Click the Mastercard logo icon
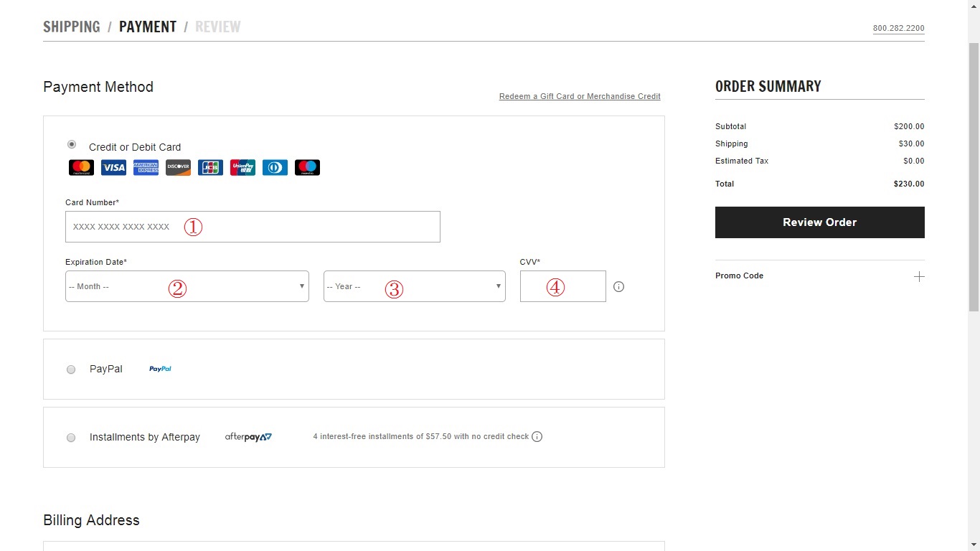This screenshot has height=551, width=980. (81, 168)
